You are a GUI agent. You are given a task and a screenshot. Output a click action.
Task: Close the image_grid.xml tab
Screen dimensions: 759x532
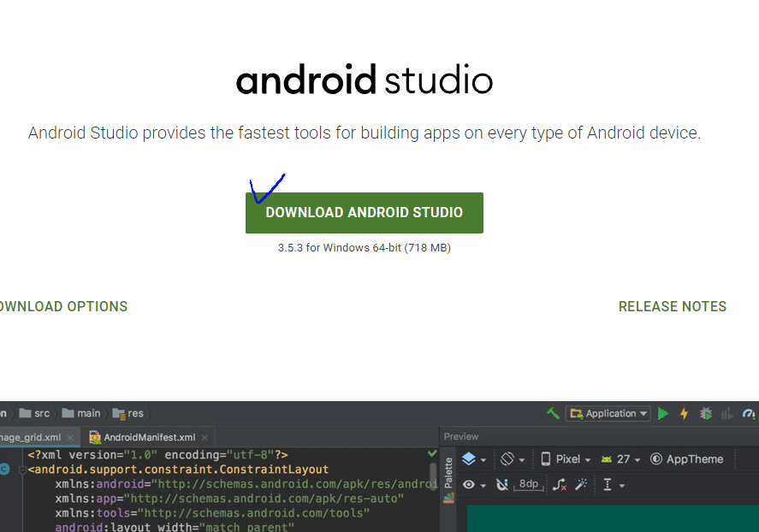70,438
